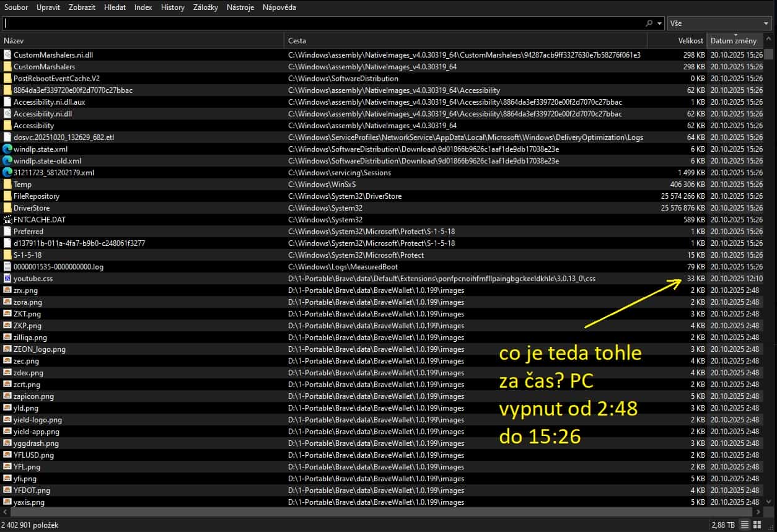777x532 pixels.
Task: Select the windlp.state.xml Edge file icon
Action: [7, 149]
